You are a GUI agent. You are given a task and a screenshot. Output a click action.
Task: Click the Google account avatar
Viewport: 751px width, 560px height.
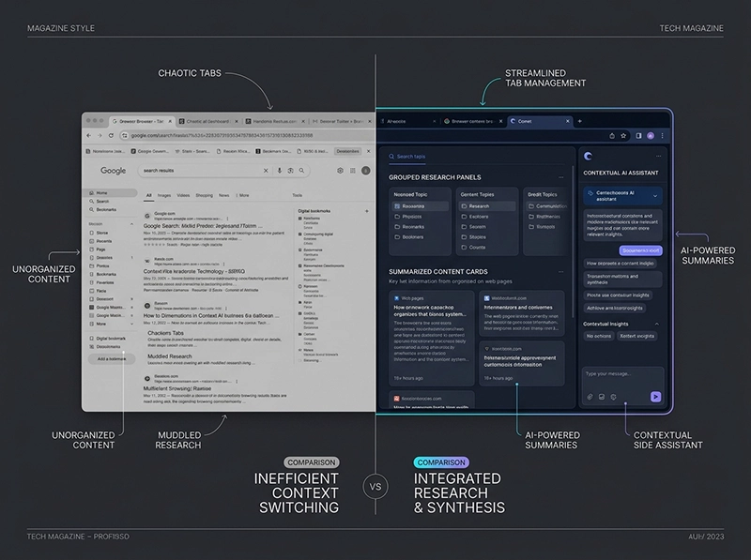coord(366,171)
